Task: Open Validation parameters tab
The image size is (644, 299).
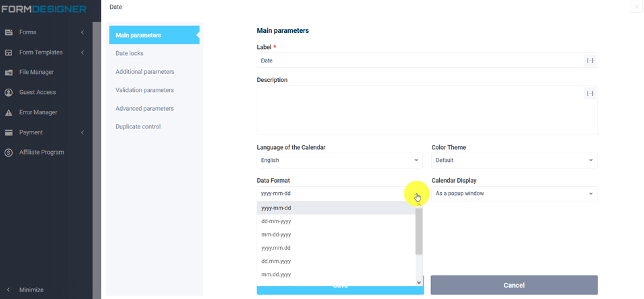Action: click(x=144, y=90)
